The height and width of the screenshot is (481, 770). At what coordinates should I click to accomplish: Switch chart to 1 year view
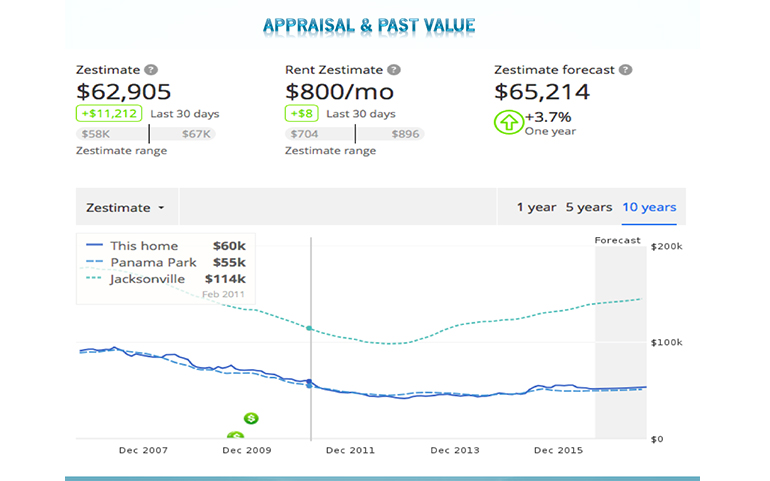[536, 207]
